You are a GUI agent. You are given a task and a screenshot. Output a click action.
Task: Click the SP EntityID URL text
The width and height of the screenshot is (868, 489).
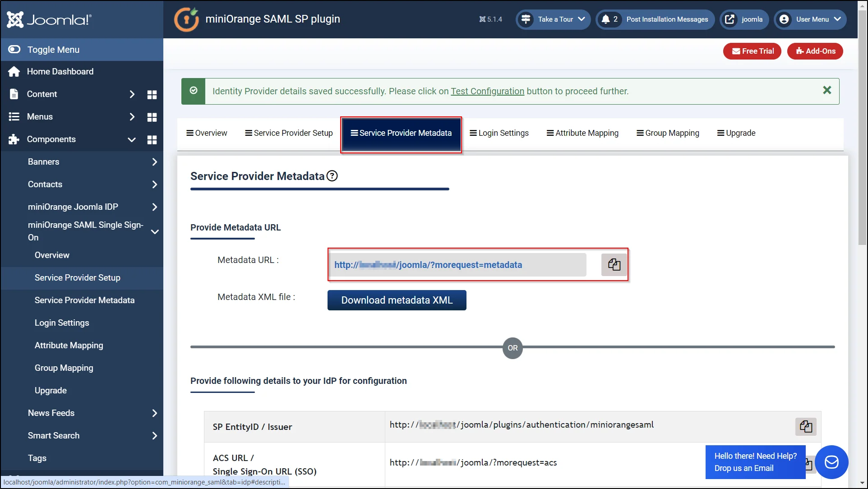(522, 425)
